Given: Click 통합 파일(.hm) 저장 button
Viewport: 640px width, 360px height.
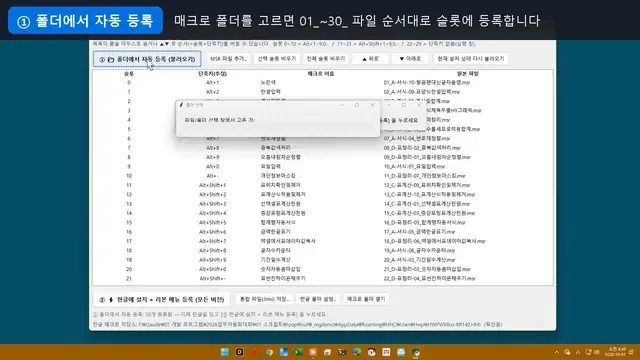Looking at the screenshot, I should [x=264, y=299].
